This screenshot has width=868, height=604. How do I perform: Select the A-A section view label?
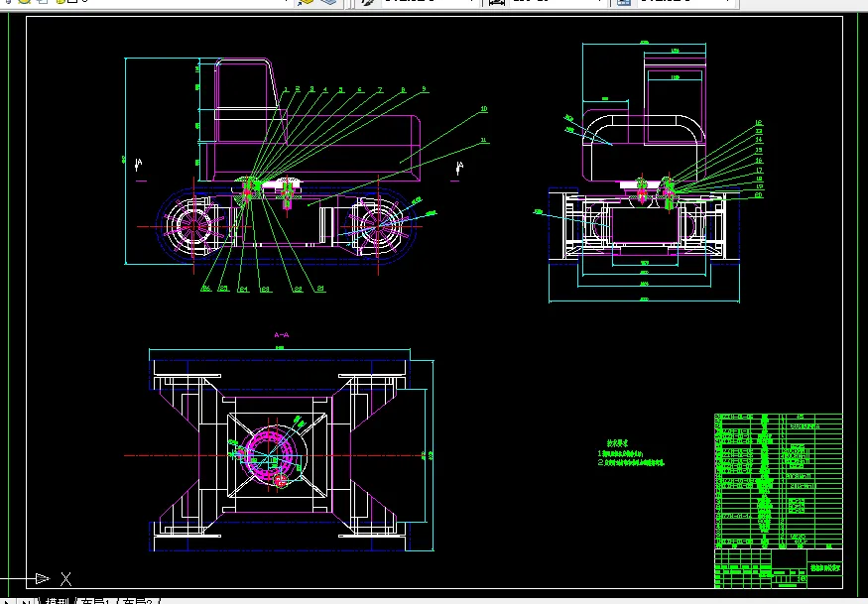click(281, 335)
